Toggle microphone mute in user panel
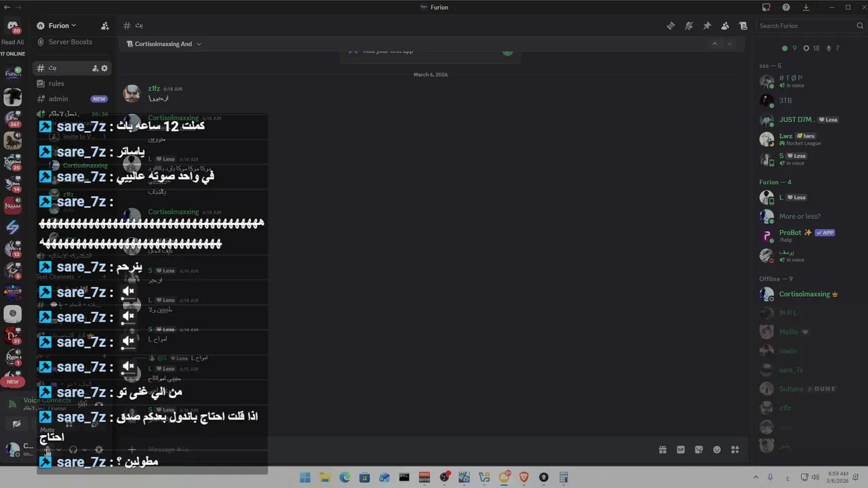The width and height of the screenshot is (868, 488). point(47,449)
